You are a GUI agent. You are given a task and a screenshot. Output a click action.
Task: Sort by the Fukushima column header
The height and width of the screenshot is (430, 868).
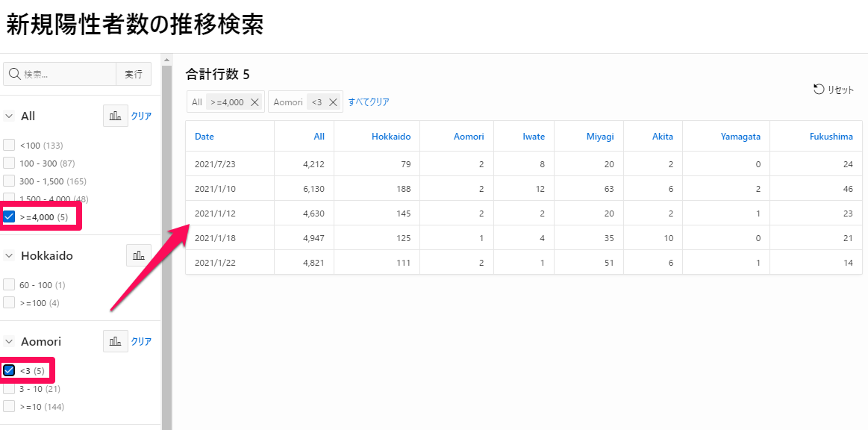[831, 136]
